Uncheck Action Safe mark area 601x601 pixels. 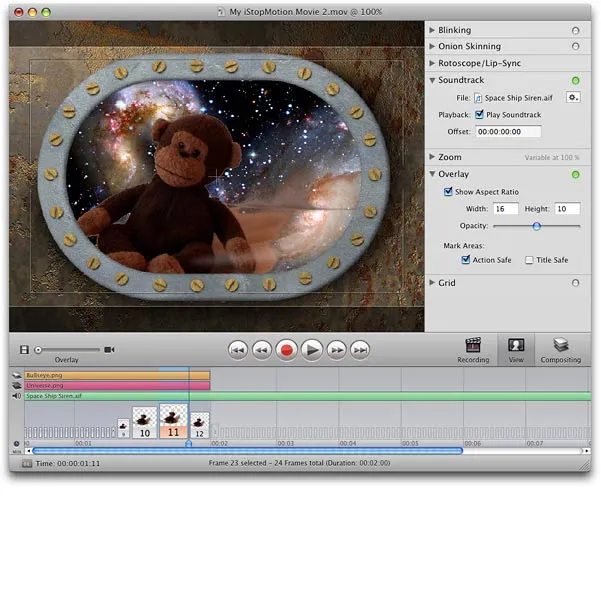466,259
